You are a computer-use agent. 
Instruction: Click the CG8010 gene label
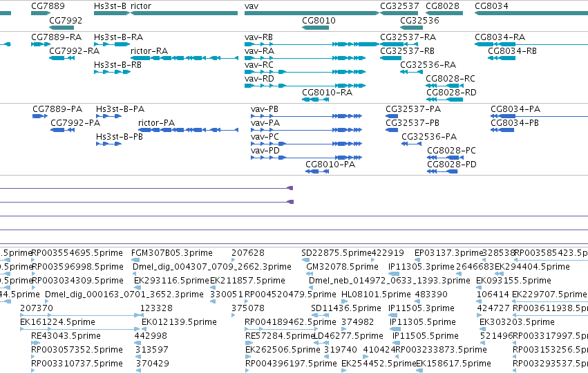319,20
